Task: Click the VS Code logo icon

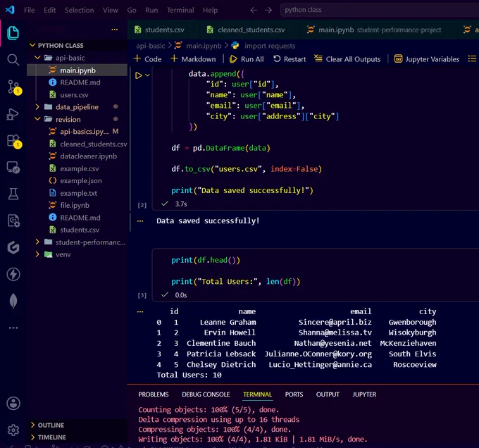Action: [x=10, y=10]
